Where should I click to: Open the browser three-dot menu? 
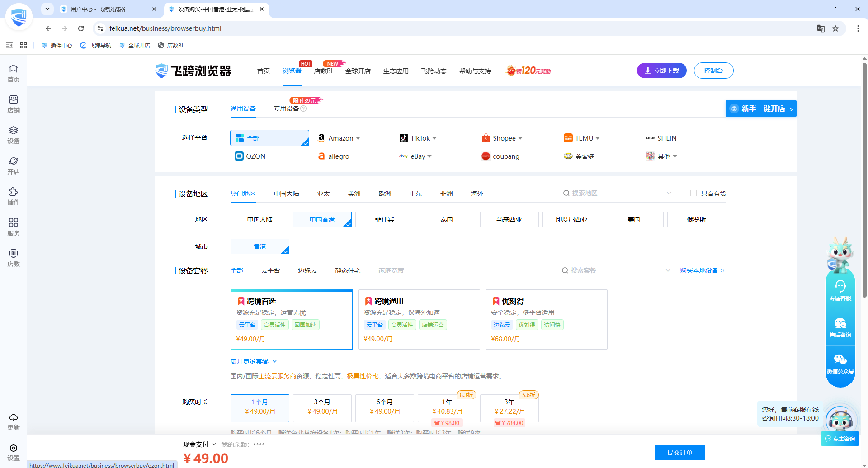click(858, 28)
